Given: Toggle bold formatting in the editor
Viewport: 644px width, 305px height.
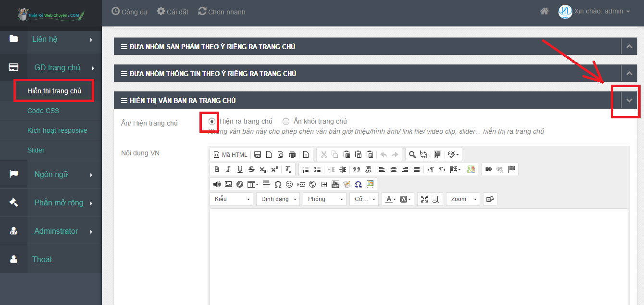Looking at the screenshot, I should point(217,169).
